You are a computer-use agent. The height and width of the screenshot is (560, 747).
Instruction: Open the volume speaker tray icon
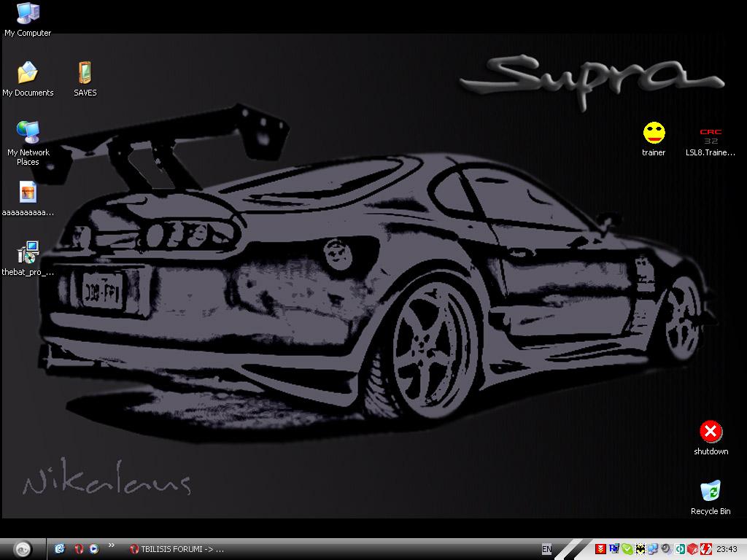click(x=666, y=549)
